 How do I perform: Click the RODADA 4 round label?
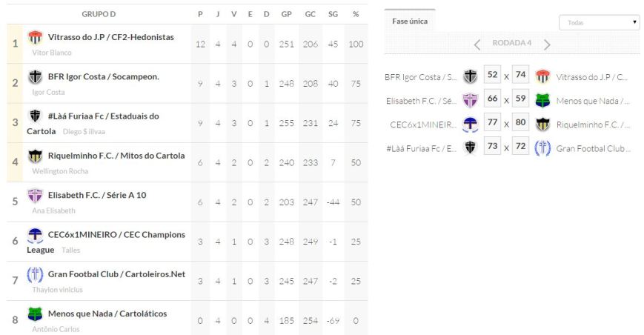512,43
